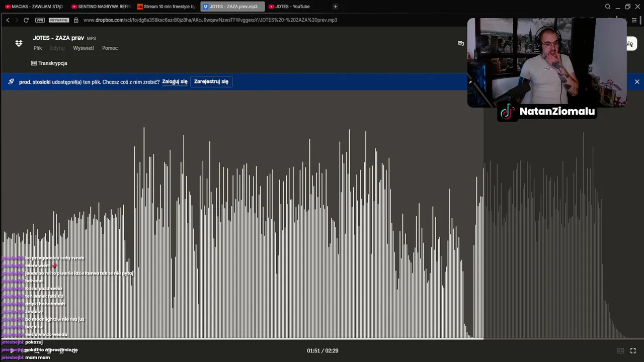Switch to SENTINO NAGRYWA REFR tab
Viewport: 644px width, 362px height.
point(101,7)
